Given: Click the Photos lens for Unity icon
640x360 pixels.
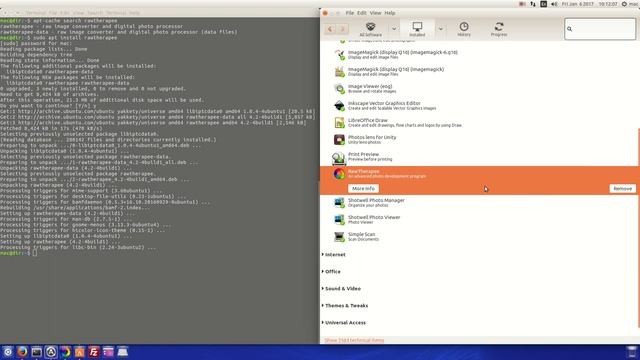Looking at the screenshot, I should pyautogui.click(x=339, y=140).
